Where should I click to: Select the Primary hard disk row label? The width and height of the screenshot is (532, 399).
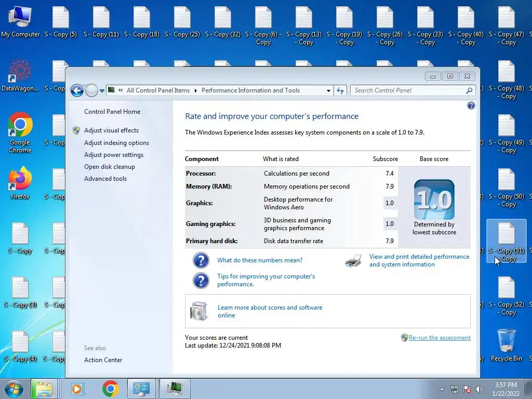pyautogui.click(x=211, y=241)
